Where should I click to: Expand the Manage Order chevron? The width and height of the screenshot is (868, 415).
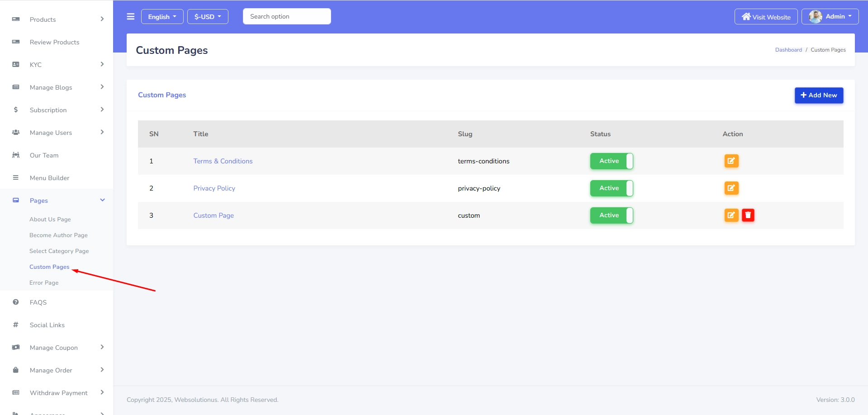(x=102, y=370)
